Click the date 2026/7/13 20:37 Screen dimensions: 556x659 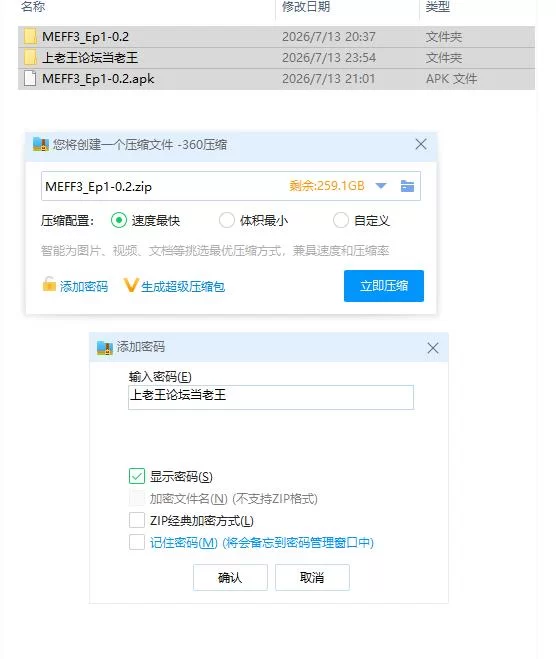pyautogui.click(x=329, y=37)
